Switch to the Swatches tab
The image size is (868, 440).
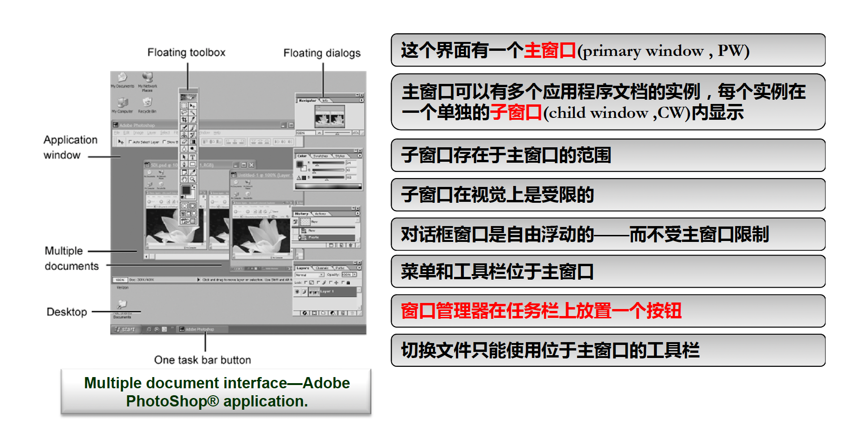click(x=321, y=156)
